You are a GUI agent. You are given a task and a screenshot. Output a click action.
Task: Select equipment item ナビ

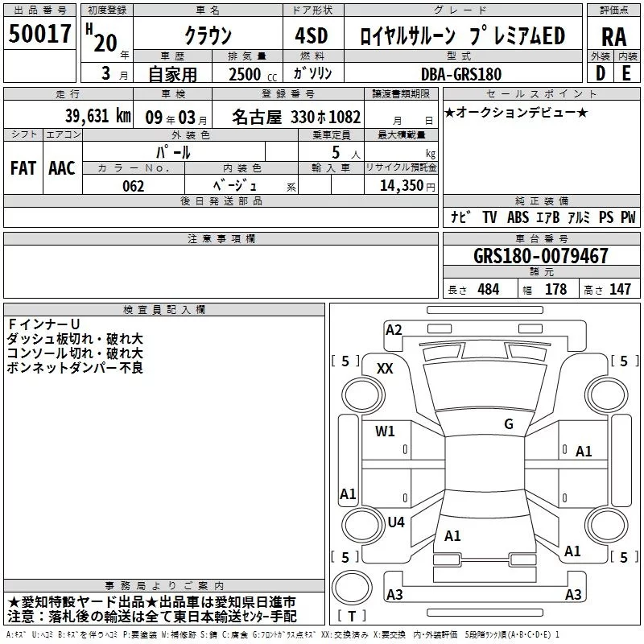[x=460, y=217]
